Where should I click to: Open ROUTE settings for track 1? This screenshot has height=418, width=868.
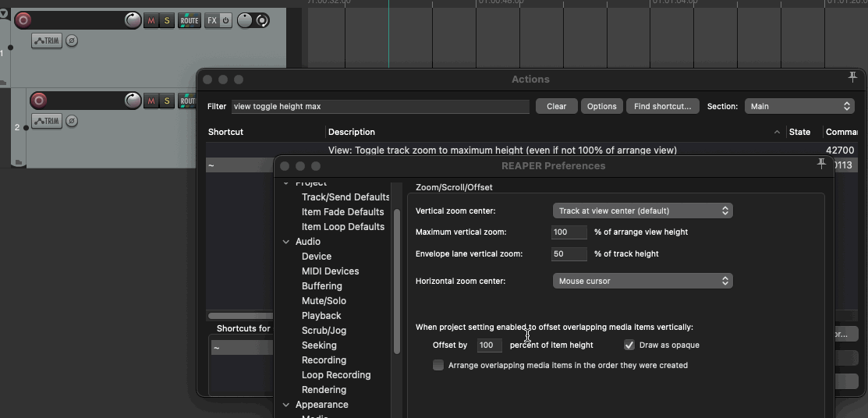(x=190, y=20)
